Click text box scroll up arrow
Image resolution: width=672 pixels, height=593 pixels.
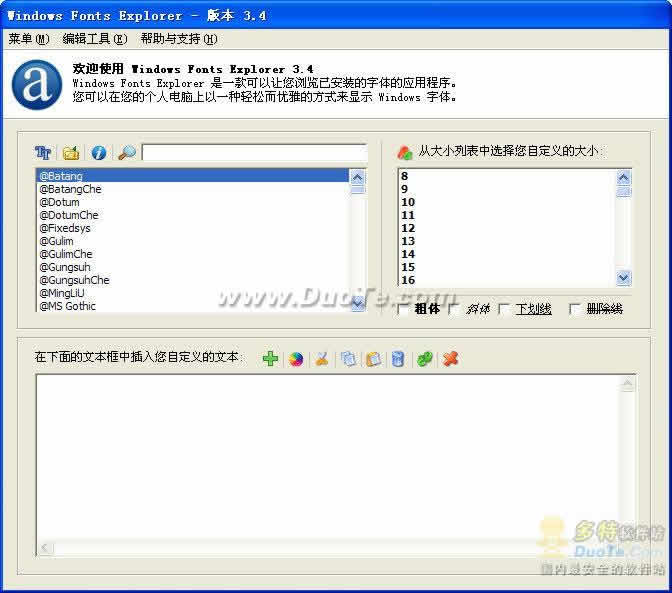point(627,383)
